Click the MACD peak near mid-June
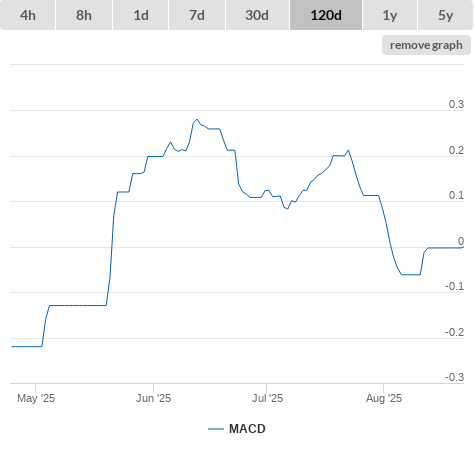The width and height of the screenshot is (474, 455). tap(197, 119)
